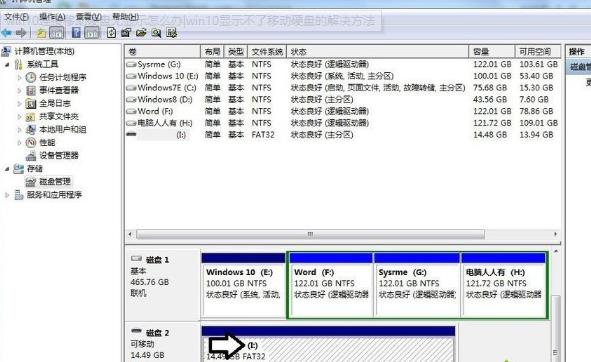Click the volume list horizontal scrollbar thumb
The image size is (591, 362).
tap(310, 234)
